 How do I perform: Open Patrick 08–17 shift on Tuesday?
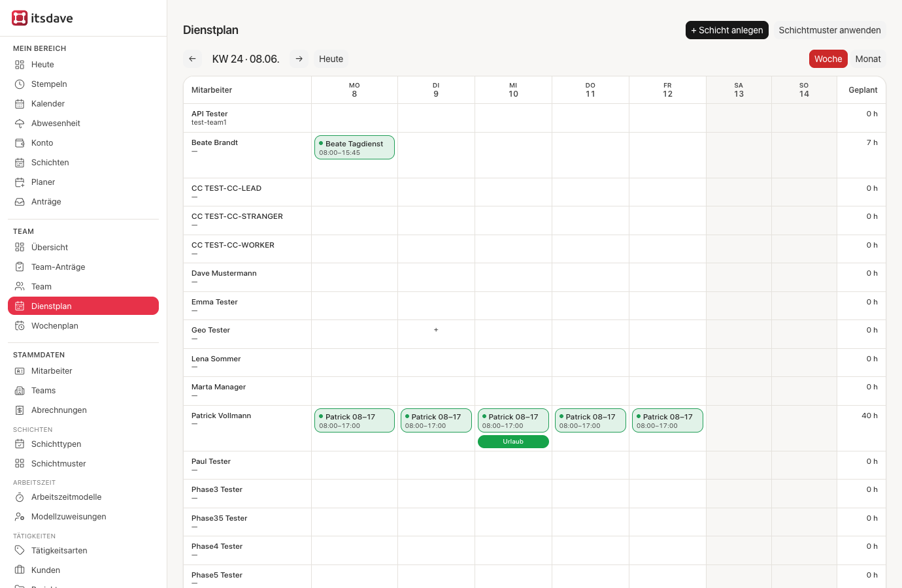click(436, 421)
